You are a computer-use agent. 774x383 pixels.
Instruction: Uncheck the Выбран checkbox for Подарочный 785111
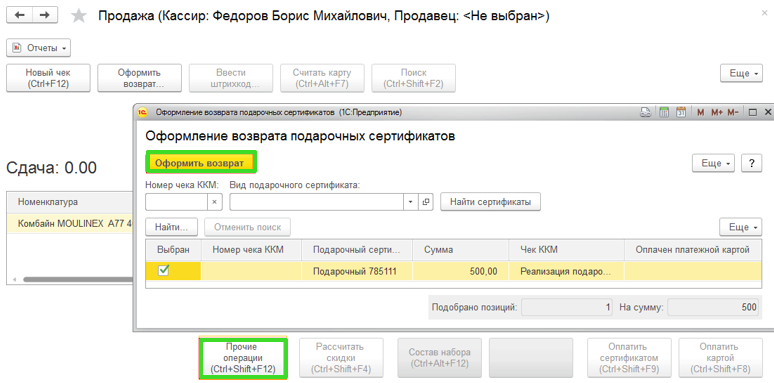[x=163, y=270]
